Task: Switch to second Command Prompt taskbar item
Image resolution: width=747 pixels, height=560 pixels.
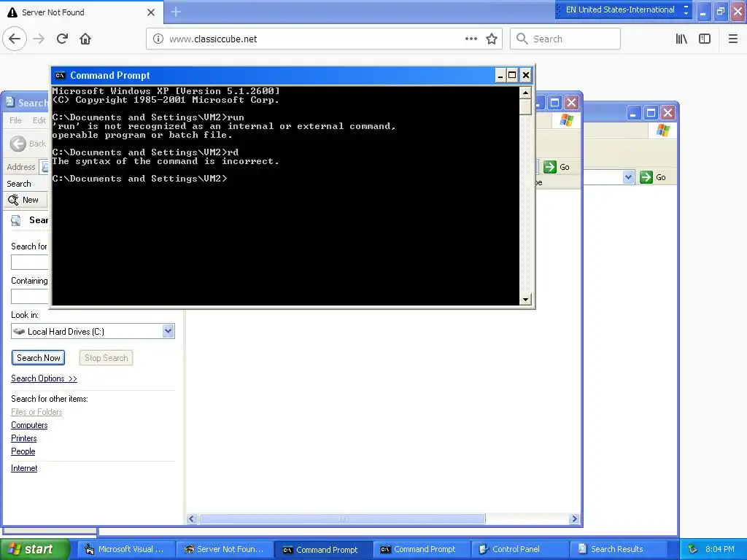Action: tap(421, 550)
